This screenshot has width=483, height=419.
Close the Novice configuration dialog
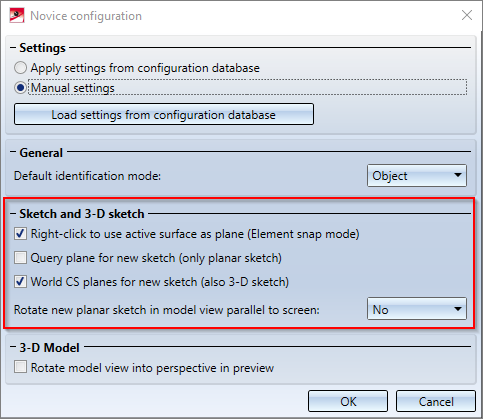tap(467, 15)
